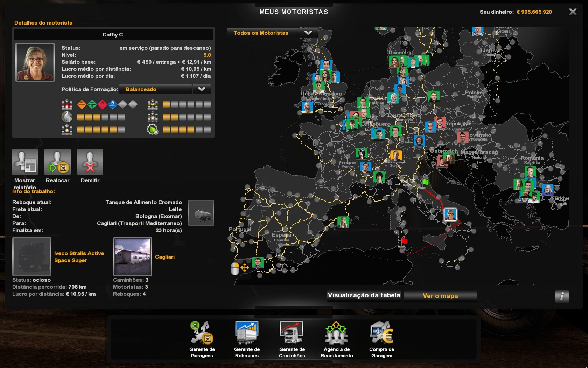This screenshot has width=588, height=368.
Task: Select the Ver o mapa tab
Action: pyautogui.click(x=440, y=296)
